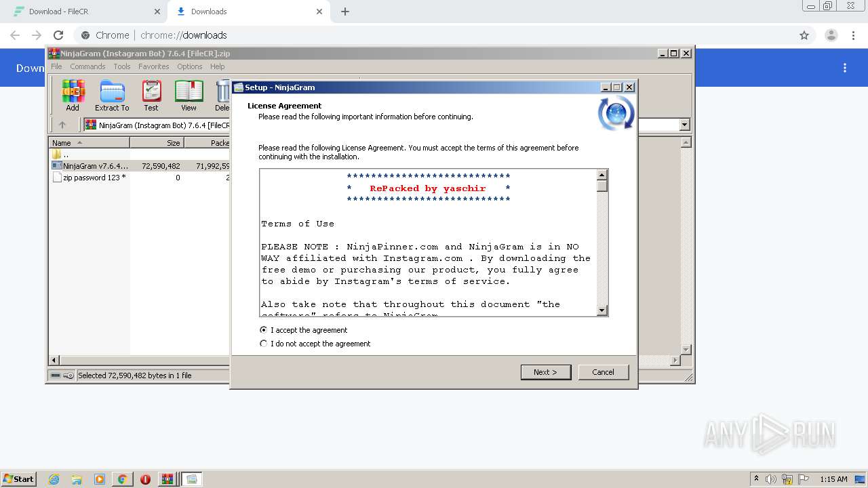Click the license text scroll down arrow
This screenshot has height=488, width=868.
[601, 310]
